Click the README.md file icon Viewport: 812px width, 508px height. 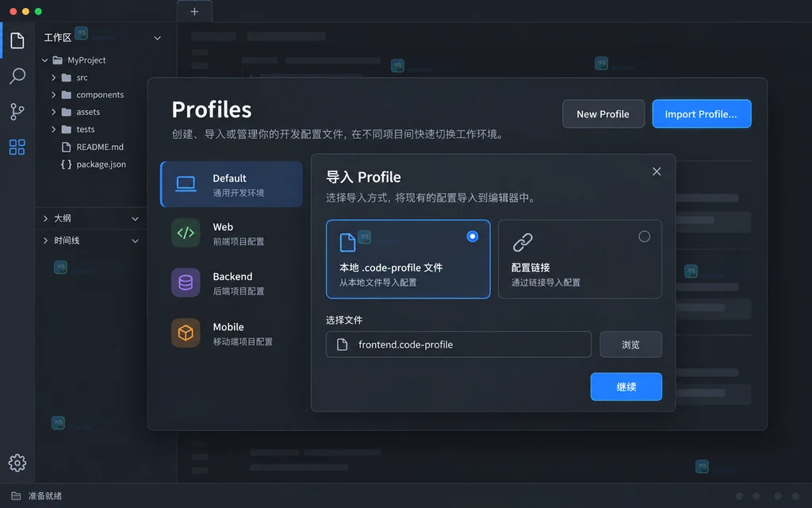pos(67,147)
